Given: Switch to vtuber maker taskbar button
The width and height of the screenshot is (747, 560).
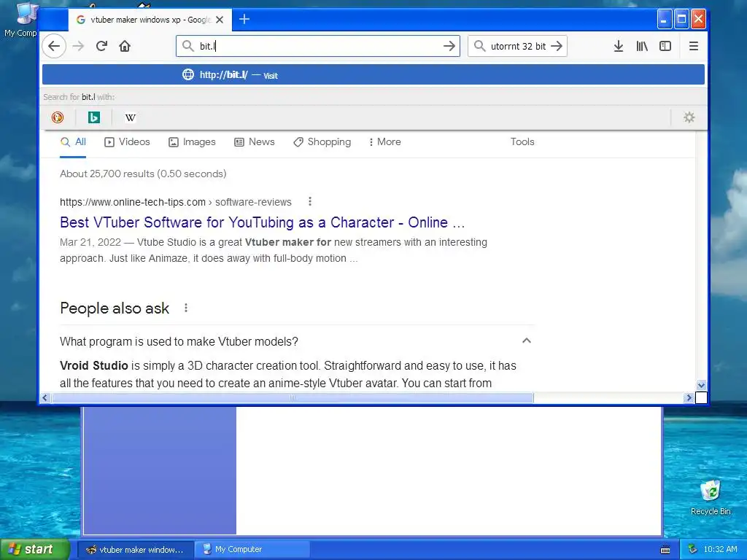Looking at the screenshot, I should coord(135,550).
